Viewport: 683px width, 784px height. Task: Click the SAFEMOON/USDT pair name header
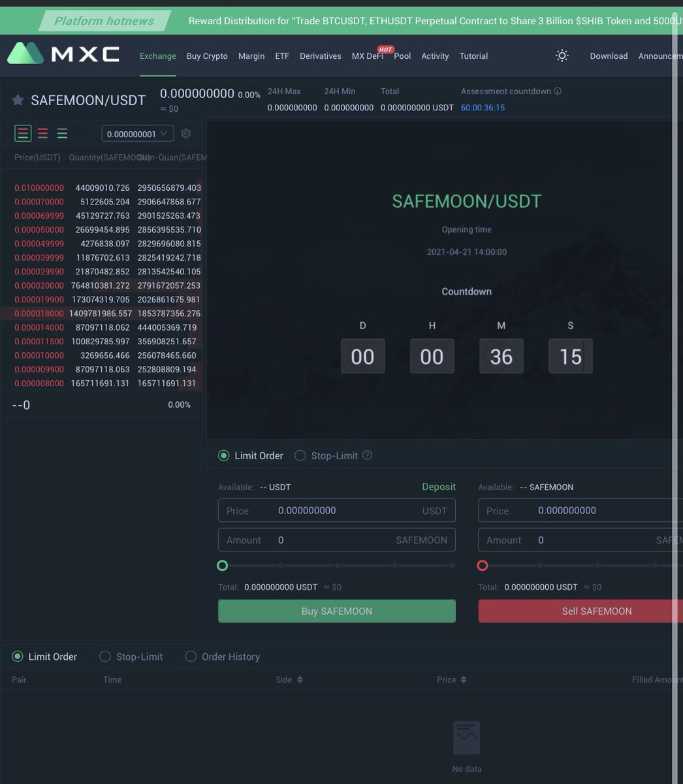88,101
